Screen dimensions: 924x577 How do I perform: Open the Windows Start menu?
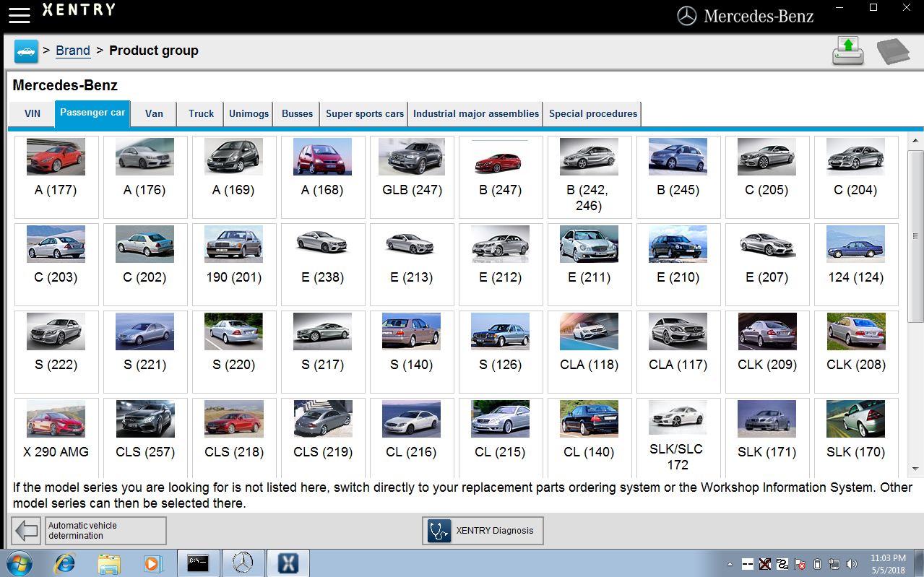click(19, 563)
